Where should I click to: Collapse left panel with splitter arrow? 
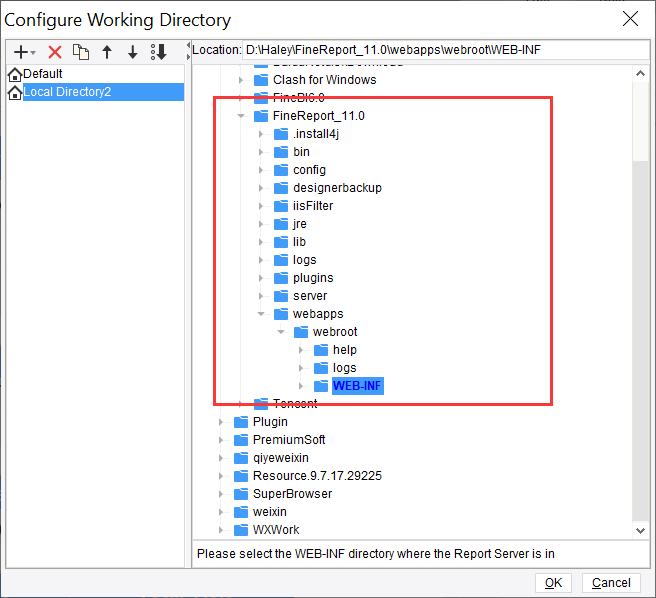(x=188, y=45)
